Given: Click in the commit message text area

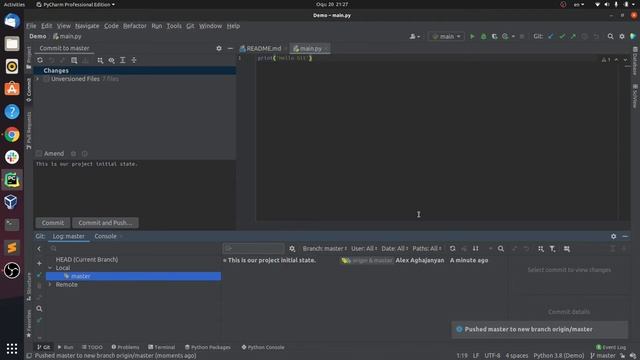Looking at the screenshot, I should click(x=135, y=188).
